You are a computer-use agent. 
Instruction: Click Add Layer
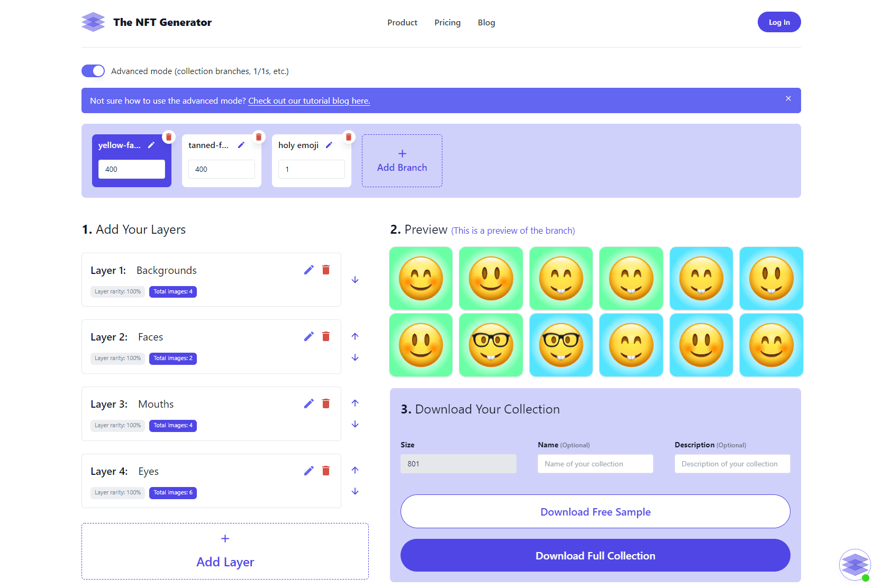click(225, 551)
